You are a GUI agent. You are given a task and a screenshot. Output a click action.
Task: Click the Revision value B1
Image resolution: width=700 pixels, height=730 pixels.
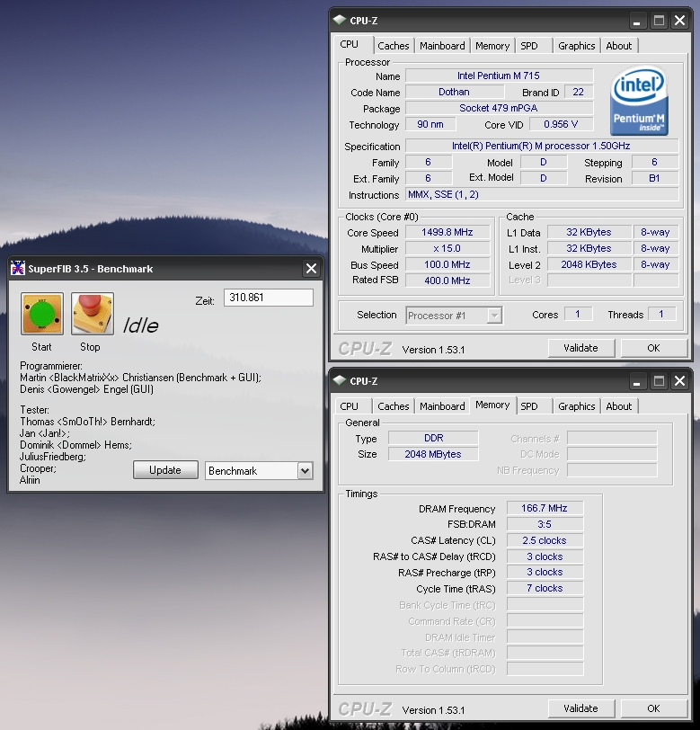tap(655, 178)
